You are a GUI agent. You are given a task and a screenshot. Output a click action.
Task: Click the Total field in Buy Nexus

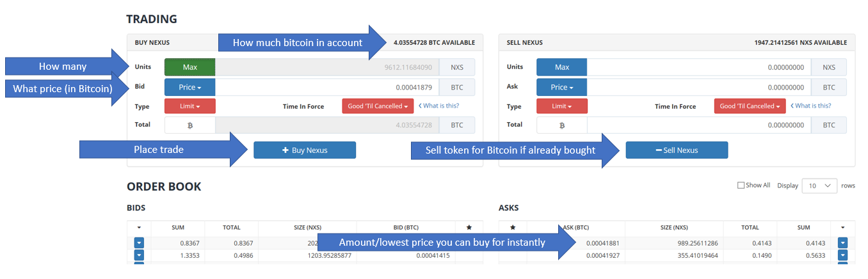pyautogui.click(x=327, y=125)
